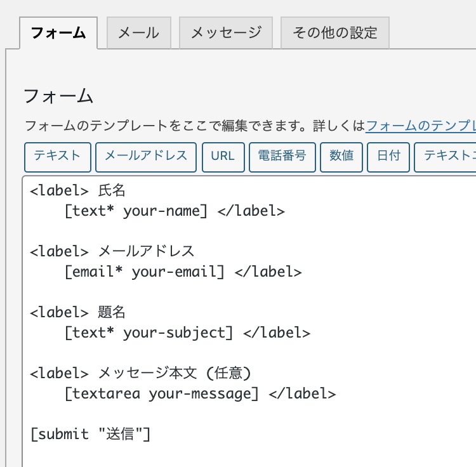Click the [text* your-subject] tag in the editor

[149, 332]
